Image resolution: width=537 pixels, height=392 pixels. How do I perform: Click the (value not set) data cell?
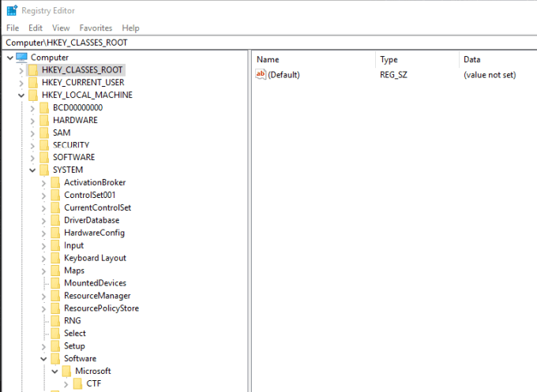click(490, 75)
